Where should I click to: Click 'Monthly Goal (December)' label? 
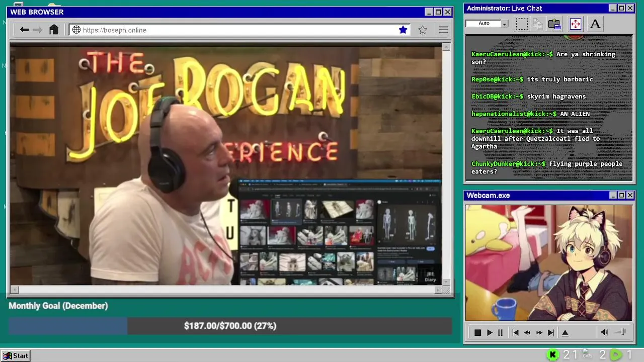point(58,306)
